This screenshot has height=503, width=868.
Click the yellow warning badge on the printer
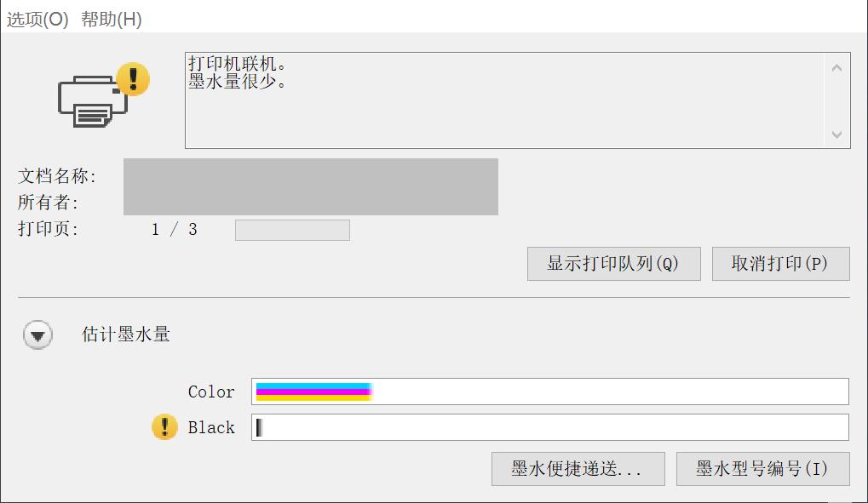pos(132,78)
